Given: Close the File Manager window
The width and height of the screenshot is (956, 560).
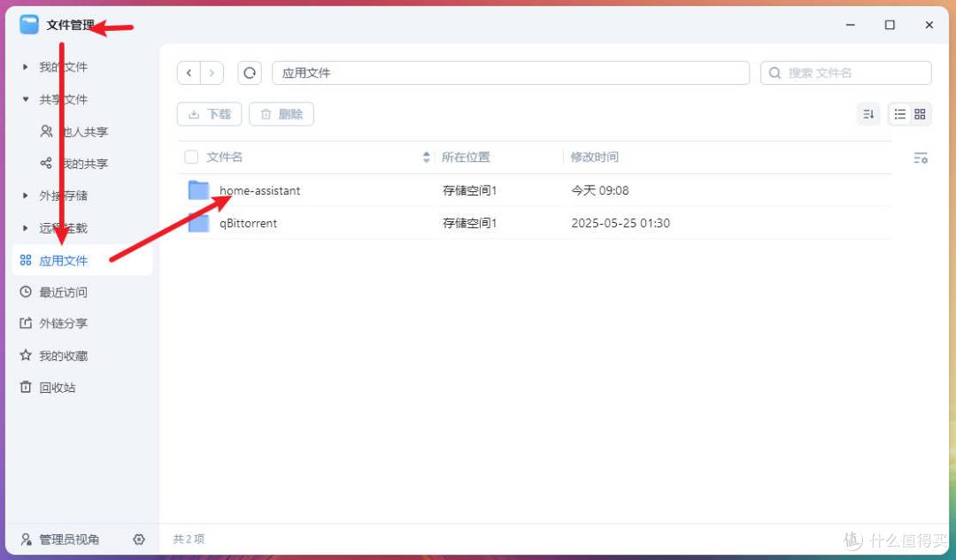Looking at the screenshot, I should coord(929,25).
